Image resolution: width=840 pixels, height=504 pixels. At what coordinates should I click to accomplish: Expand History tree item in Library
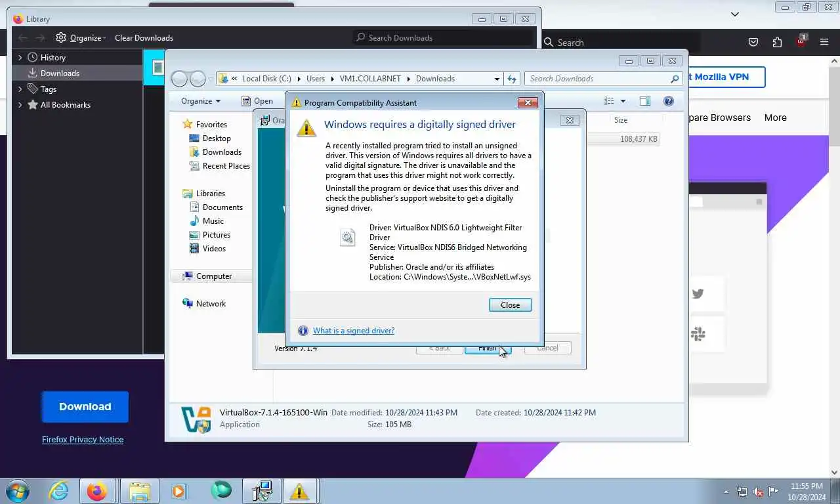(20, 58)
